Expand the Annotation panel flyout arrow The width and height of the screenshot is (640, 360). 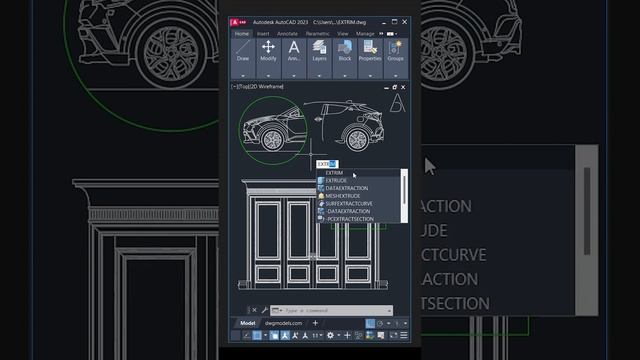(x=294, y=76)
